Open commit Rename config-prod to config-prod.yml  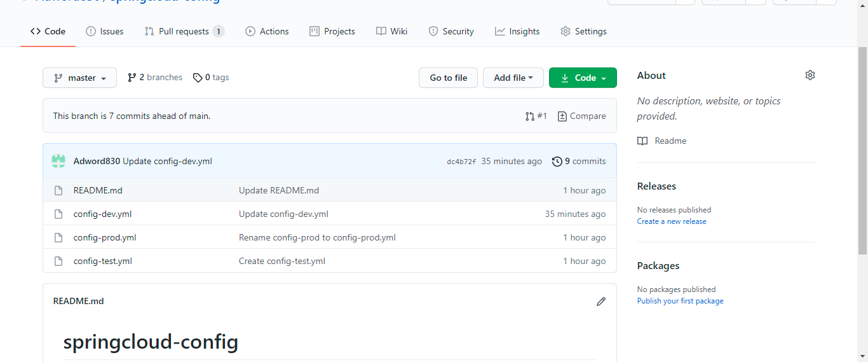(317, 237)
